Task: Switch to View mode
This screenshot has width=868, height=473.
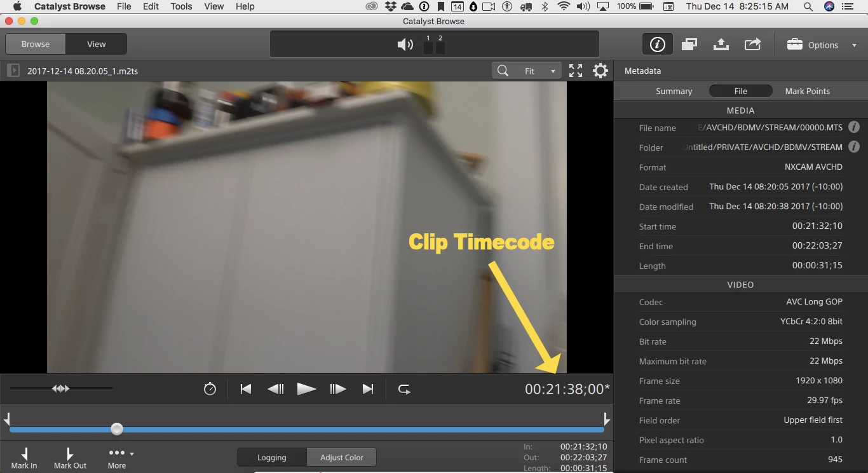Action: (97, 44)
